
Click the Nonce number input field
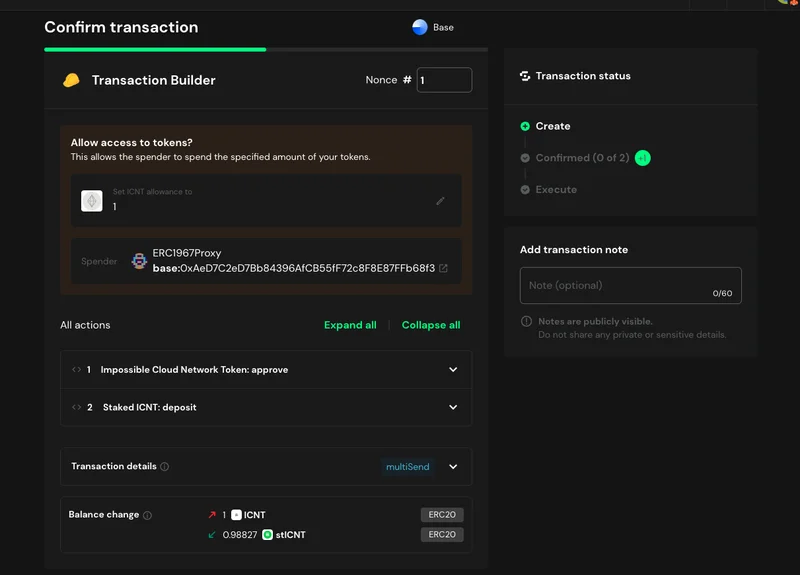coord(444,80)
